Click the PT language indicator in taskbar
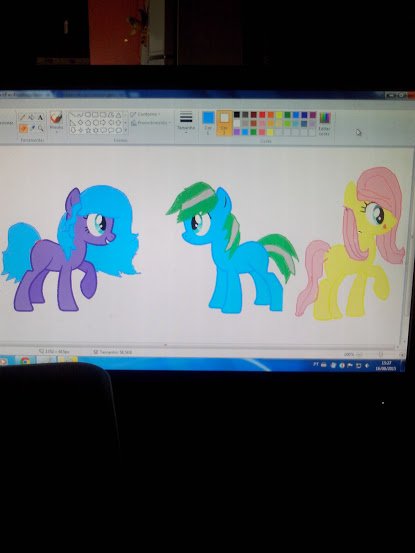This screenshot has width=415, height=553. pyautogui.click(x=316, y=365)
